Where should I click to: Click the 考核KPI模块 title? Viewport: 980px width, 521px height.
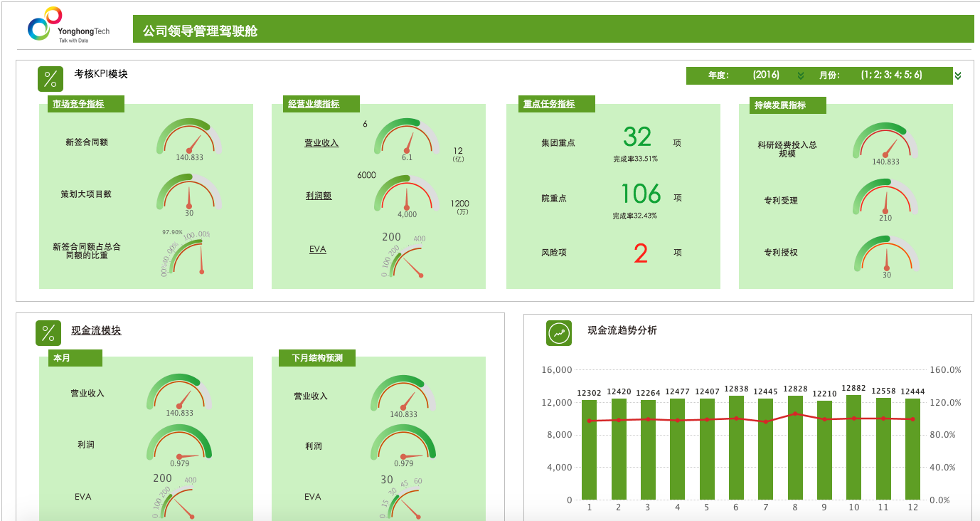101,74
